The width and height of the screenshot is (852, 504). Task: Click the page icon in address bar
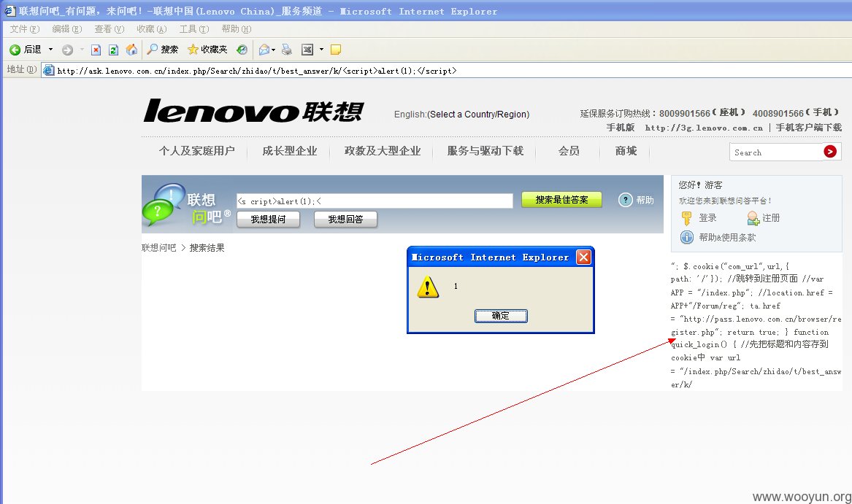coord(49,71)
